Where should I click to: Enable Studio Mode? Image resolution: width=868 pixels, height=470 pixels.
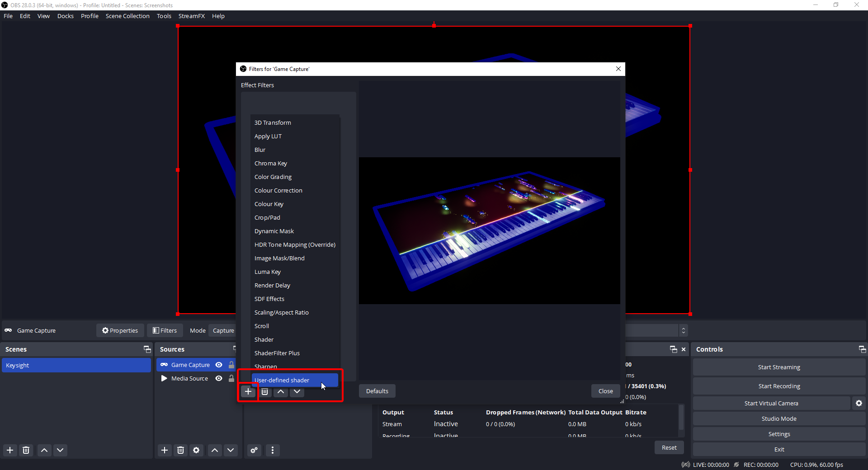point(779,418)
